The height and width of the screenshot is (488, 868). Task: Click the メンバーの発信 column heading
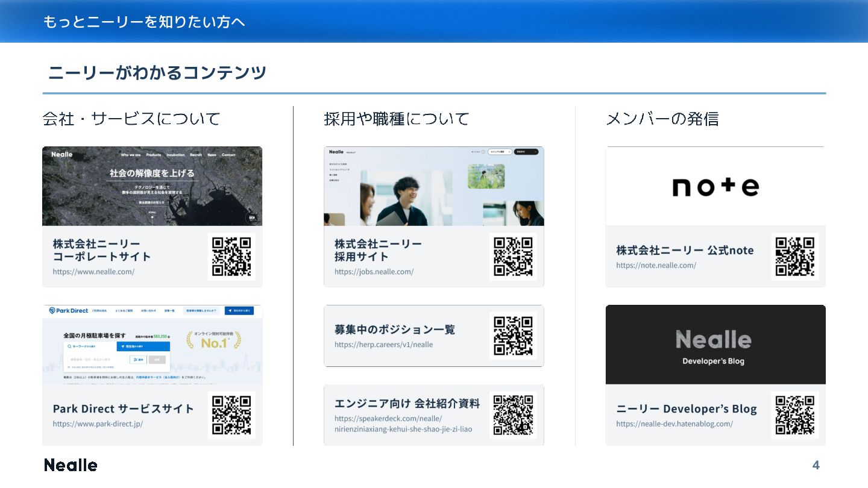click(662, 119)
